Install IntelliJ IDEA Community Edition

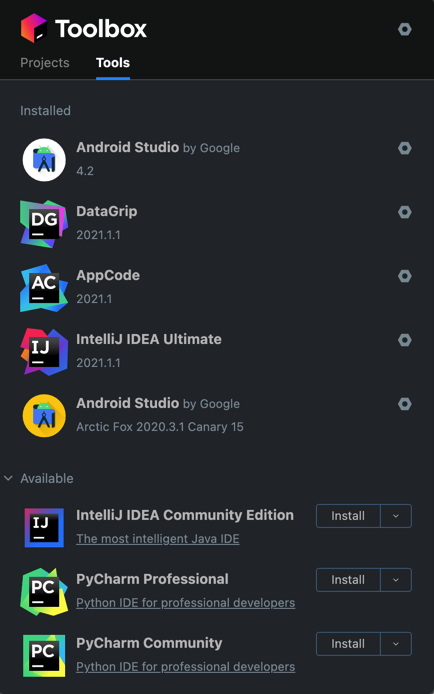click(x=348, y=516)
